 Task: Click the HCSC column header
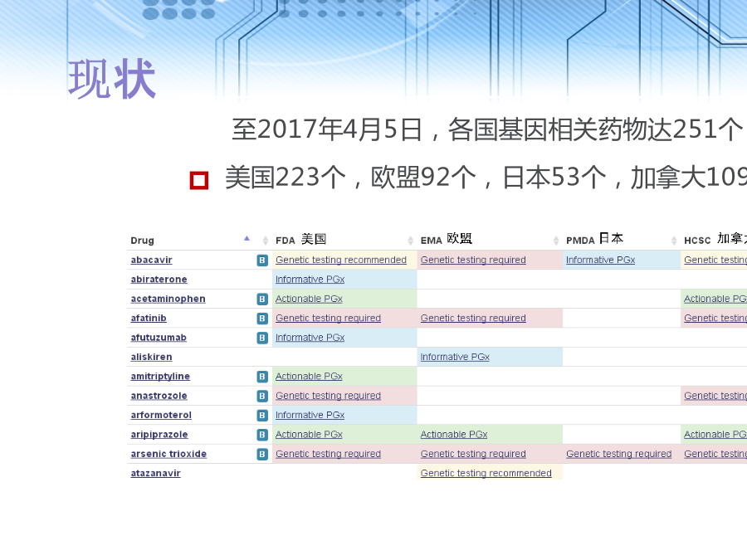pos(715,239)
